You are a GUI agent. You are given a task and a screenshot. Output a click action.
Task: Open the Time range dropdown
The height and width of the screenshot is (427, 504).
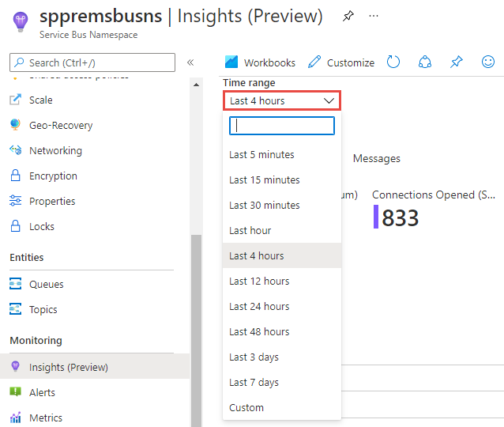282,100
